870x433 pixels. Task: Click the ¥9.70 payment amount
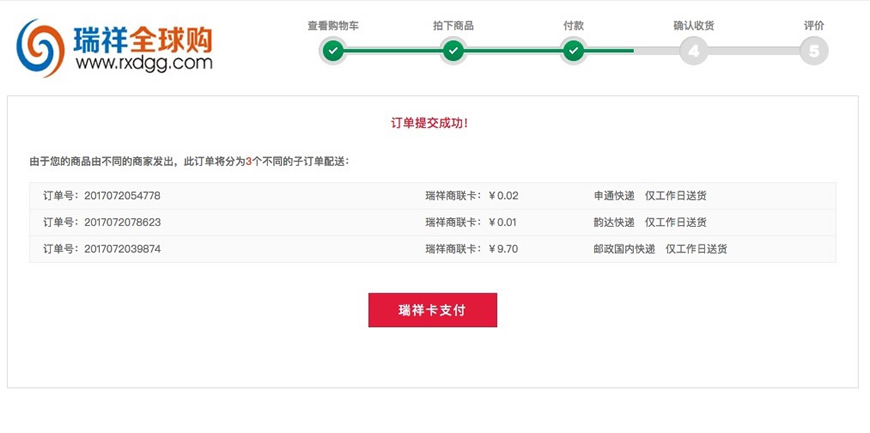tap(504, 249)
